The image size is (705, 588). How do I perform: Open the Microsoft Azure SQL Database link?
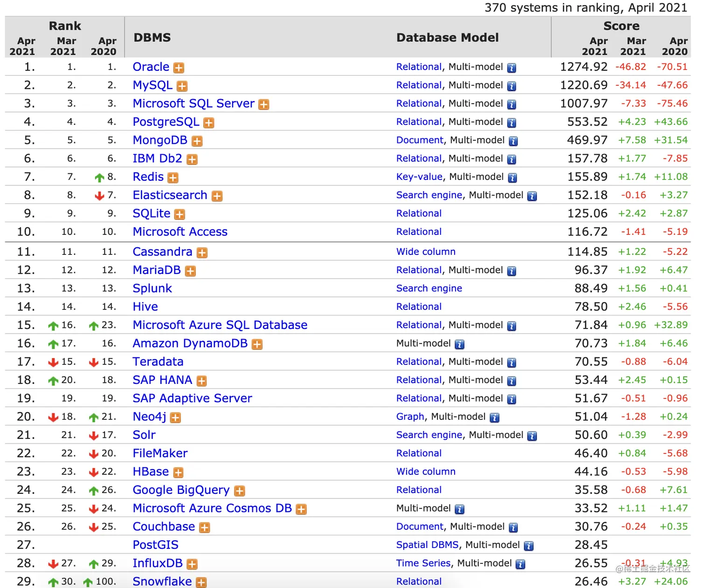pos(220,325)
